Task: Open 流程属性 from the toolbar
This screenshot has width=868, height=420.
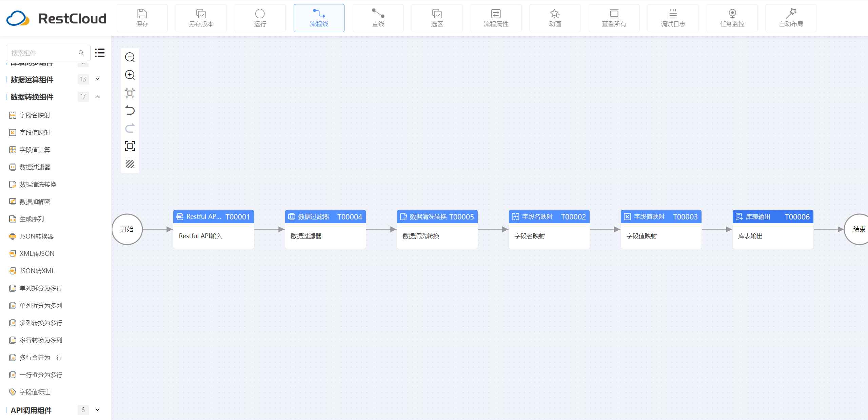Action: (496, 18)
